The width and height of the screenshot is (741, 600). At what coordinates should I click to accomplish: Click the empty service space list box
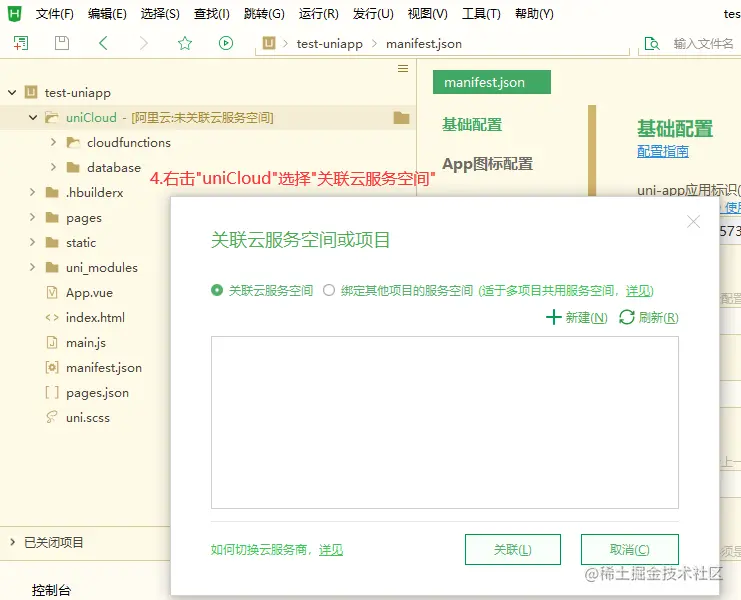pos(445,422)
